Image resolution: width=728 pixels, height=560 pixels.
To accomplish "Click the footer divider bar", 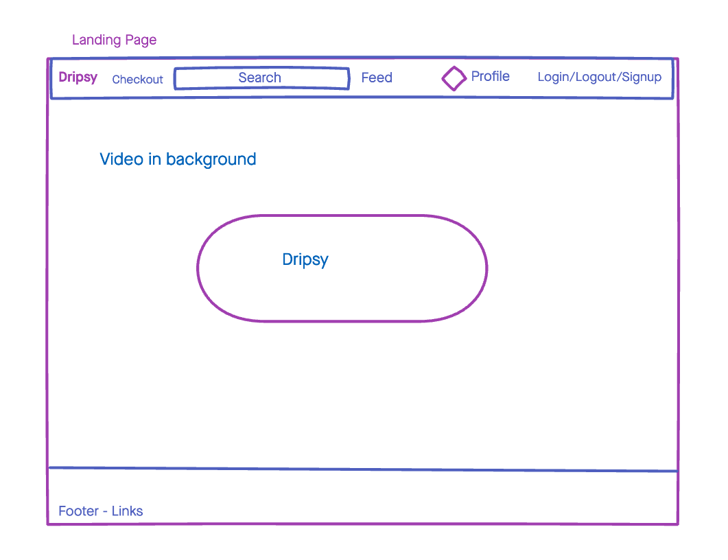I will [x=362, y=468].
